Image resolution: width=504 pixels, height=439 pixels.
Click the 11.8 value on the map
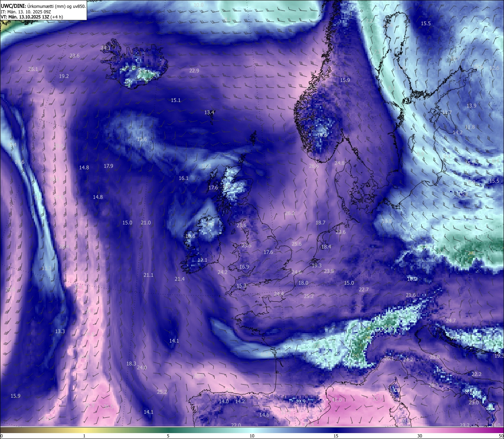[x=470, y=127]
